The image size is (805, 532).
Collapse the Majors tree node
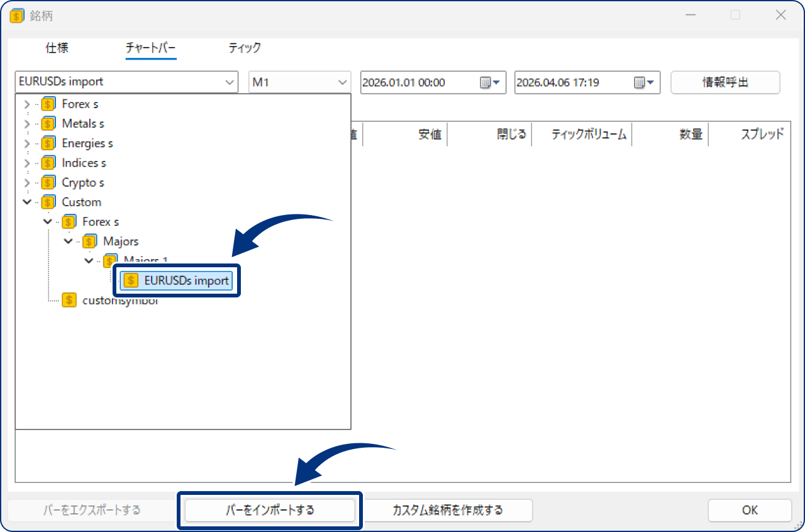pos(69,241)
